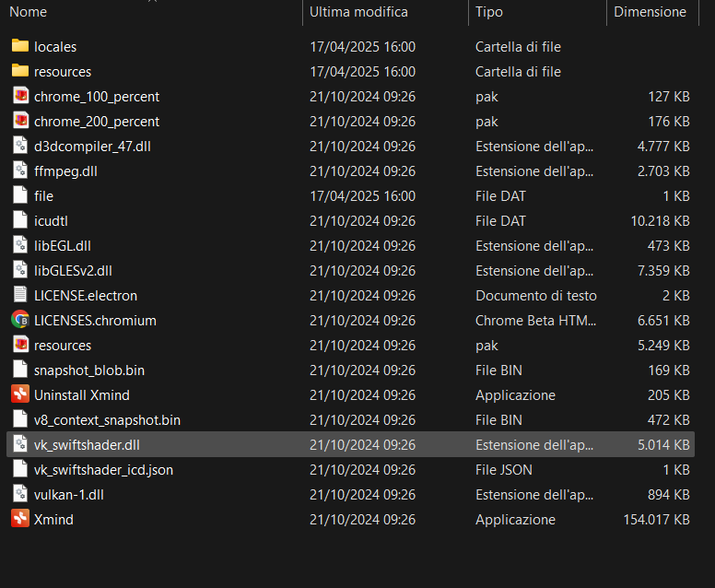Click the 17/04/2025 date of file
Image resolution: width=715 pixels, height=588 pixels.
tap(363, 196)
